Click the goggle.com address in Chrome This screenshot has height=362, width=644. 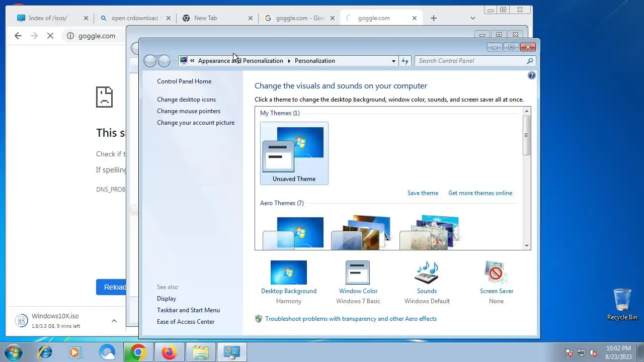[97, 36]
